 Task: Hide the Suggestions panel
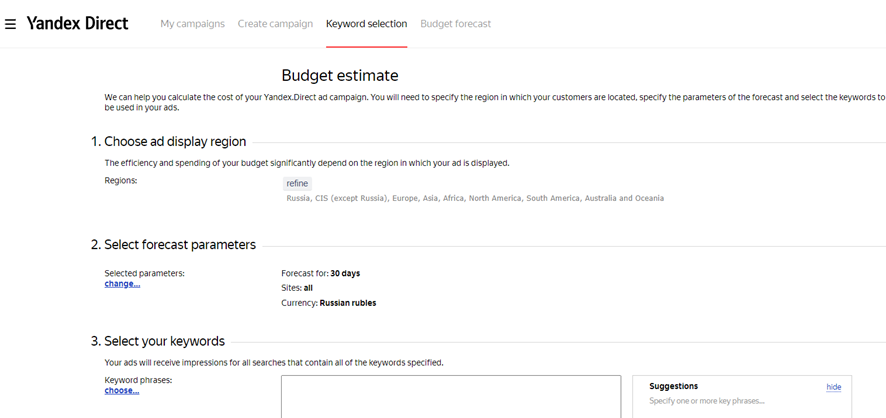[833, 387]
